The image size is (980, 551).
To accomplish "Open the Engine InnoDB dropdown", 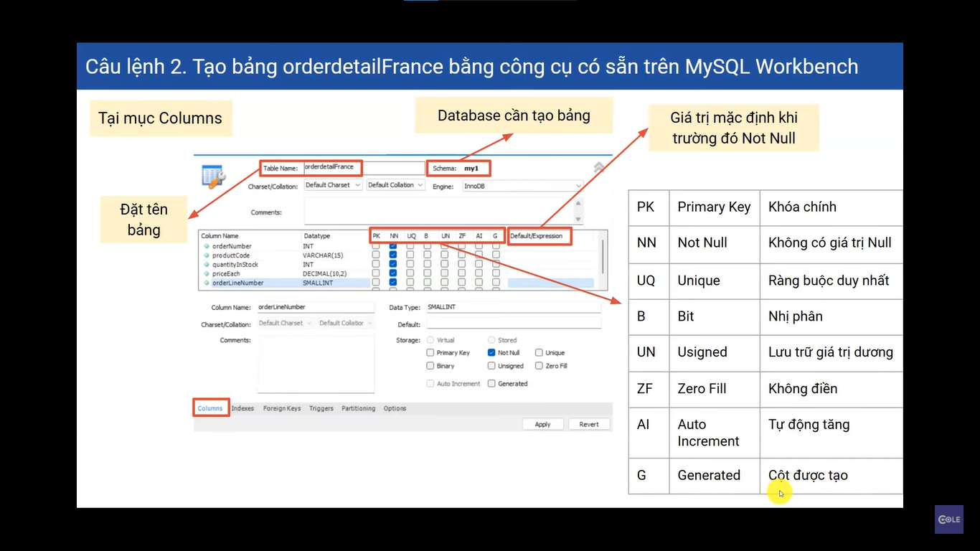I will (x=522, y=186).
